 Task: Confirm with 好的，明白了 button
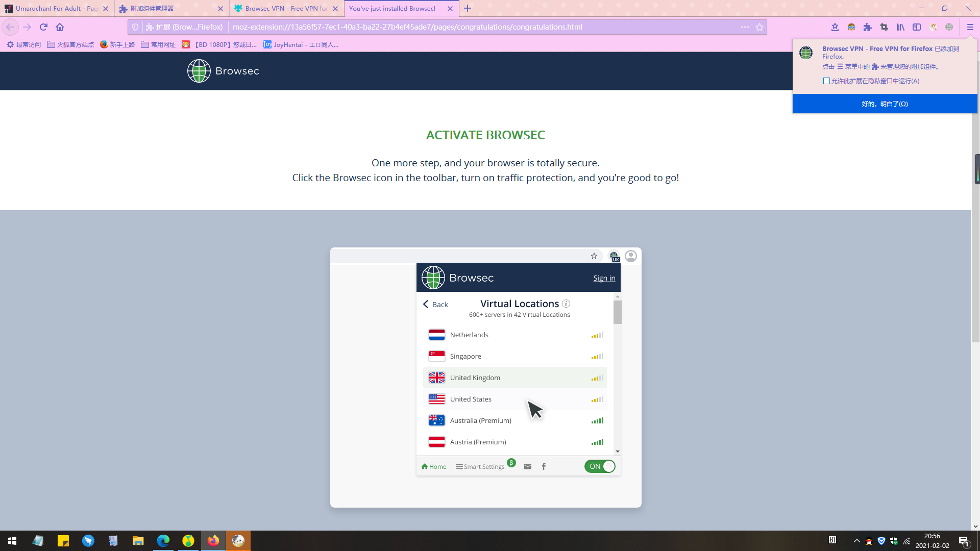(x=885, y=104)
